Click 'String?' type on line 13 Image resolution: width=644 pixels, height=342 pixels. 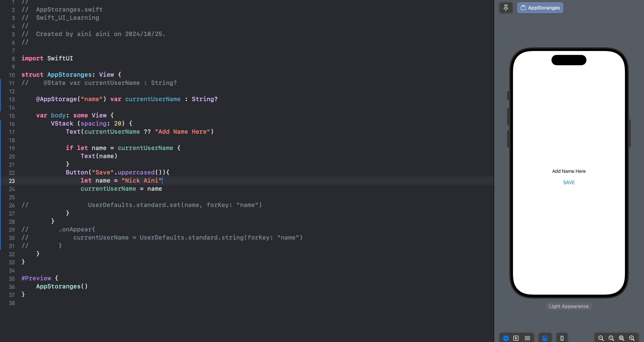(204, 99)
